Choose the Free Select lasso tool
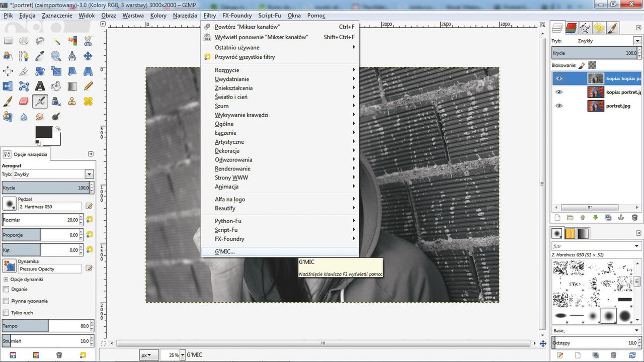The image size is (644, 362). 40,41
